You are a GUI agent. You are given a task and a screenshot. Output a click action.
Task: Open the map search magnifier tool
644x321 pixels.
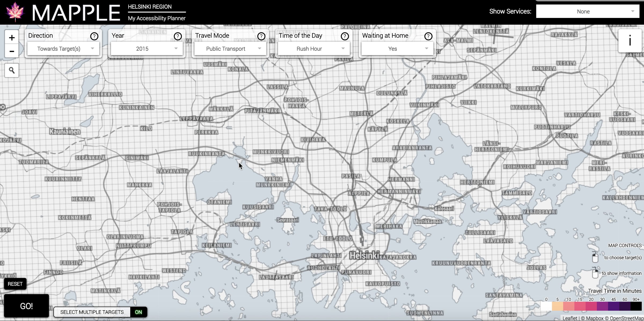[12, 70]
